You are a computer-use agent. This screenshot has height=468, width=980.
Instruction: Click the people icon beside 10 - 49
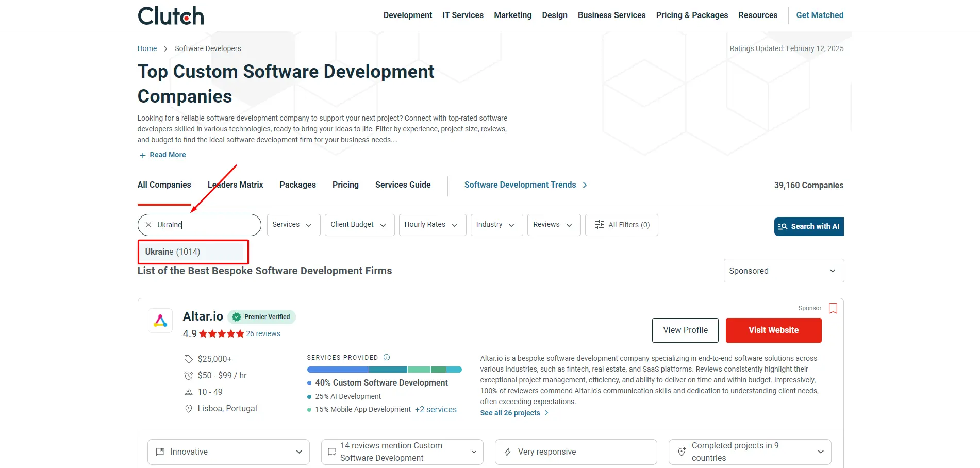pyautogui.click(x=189, y=392)
